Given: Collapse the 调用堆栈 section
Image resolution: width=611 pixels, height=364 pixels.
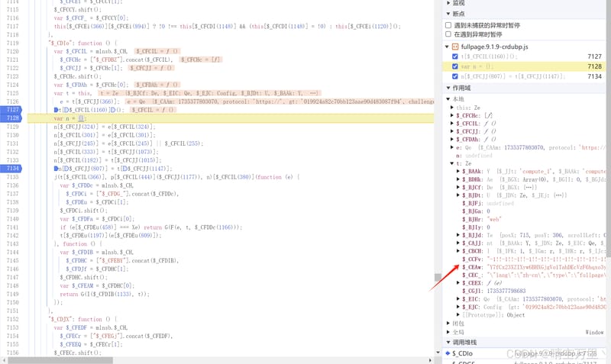Looking at the screenshot, I should pos(448,342).
